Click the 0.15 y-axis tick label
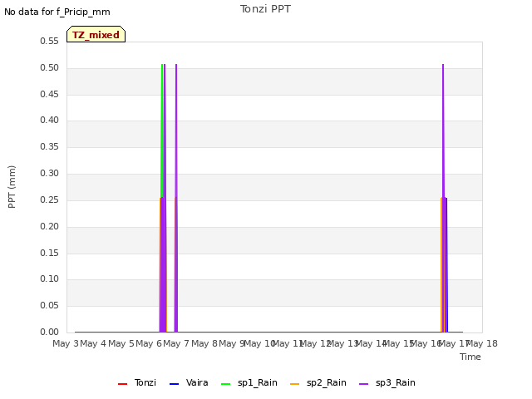Viewport: 532px width, 399px height. pos(49,253)
